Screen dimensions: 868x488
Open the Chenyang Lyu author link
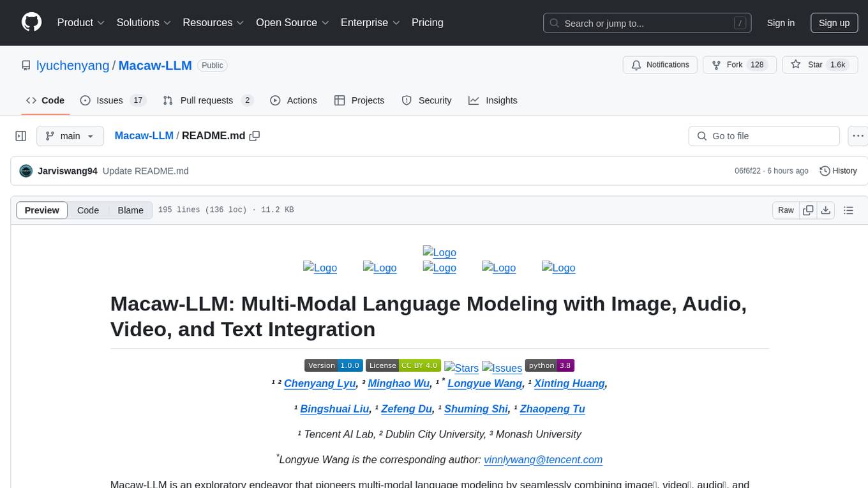coord(320,383)
